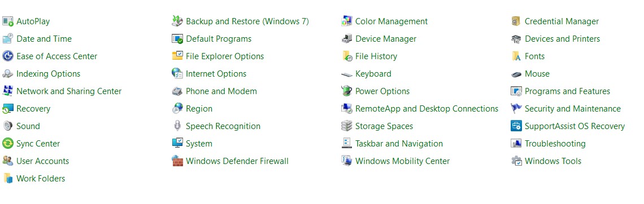Click the SupportAssist OS Recovery icon
The width and height of the screenshot is (644, 204).
[x=516, y=126]
